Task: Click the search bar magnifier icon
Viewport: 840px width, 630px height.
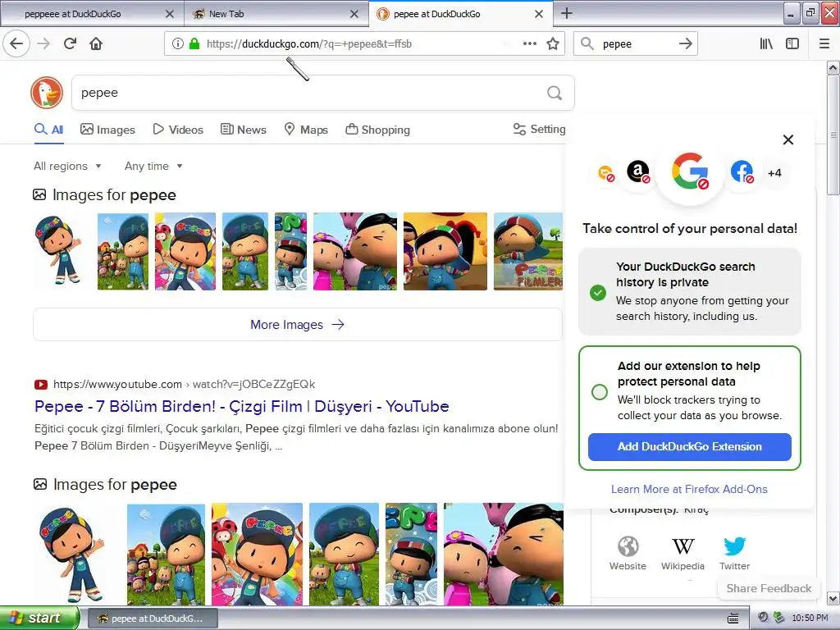Action: (587, 43)
